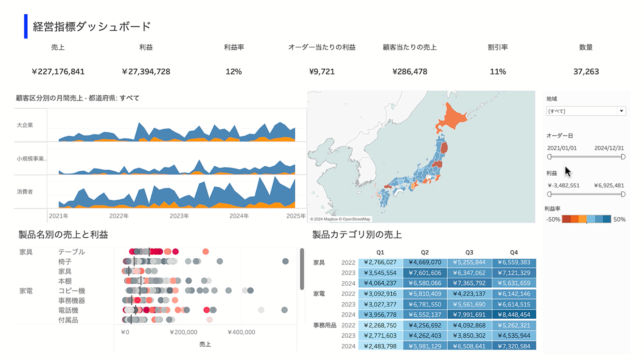The image size is (644, 362).
Task: Click the ¥8,448,454 cell in the table
Action: pos(514,315)
